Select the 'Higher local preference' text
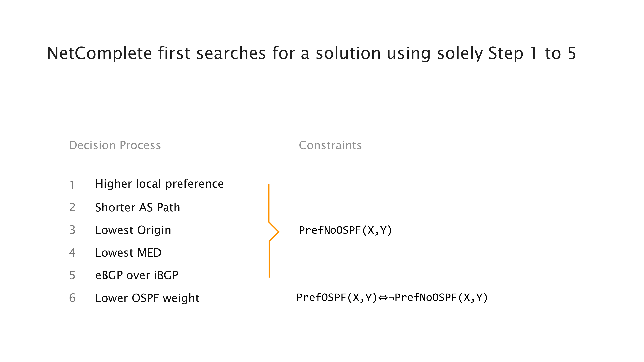The image size is (644, 362). click(x=160, y=184)
